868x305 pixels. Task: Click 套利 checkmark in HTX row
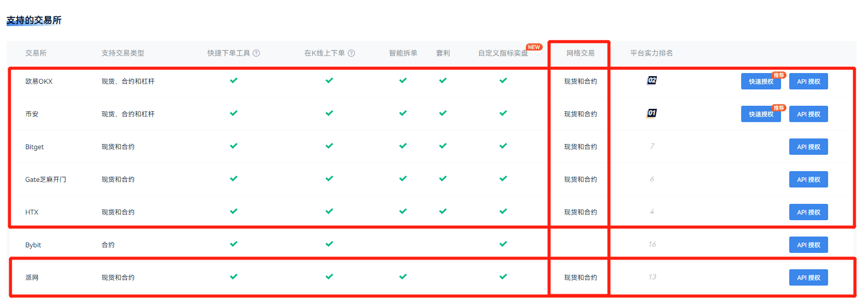pyautogui.click(x=443, y=212)
